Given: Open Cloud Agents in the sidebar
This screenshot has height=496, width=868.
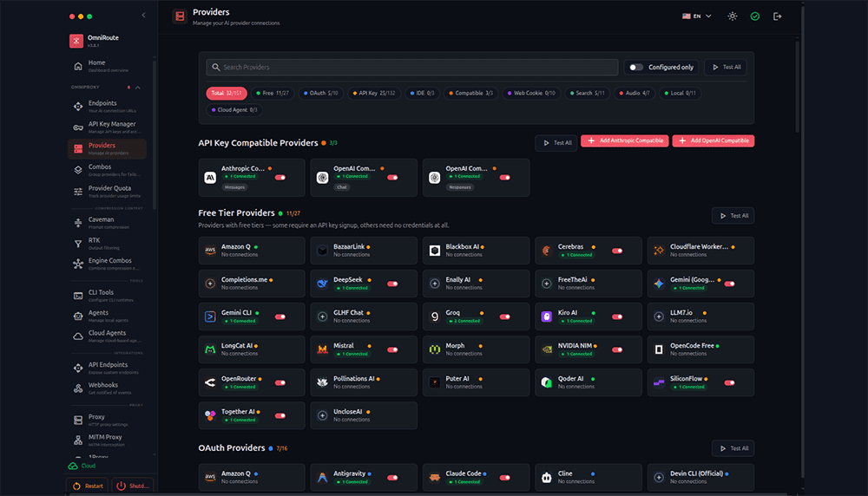Looking at the screenshot, I should click(106, 336).
